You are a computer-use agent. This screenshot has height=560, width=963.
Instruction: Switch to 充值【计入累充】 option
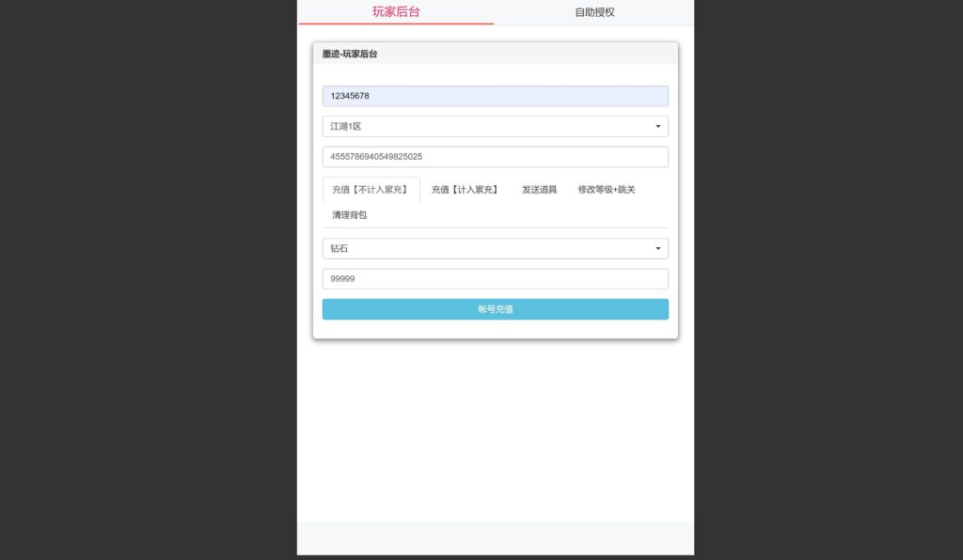point(466,189)
